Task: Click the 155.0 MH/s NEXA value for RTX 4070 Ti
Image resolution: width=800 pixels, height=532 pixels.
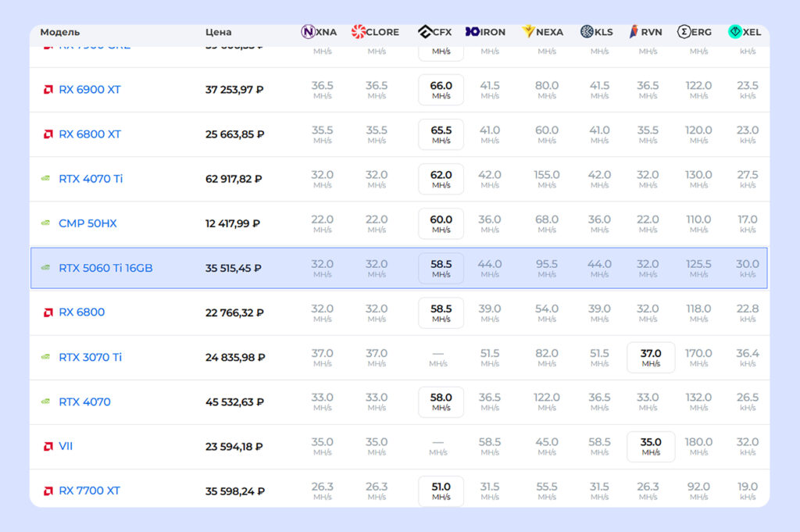Action: pos(547,179)
